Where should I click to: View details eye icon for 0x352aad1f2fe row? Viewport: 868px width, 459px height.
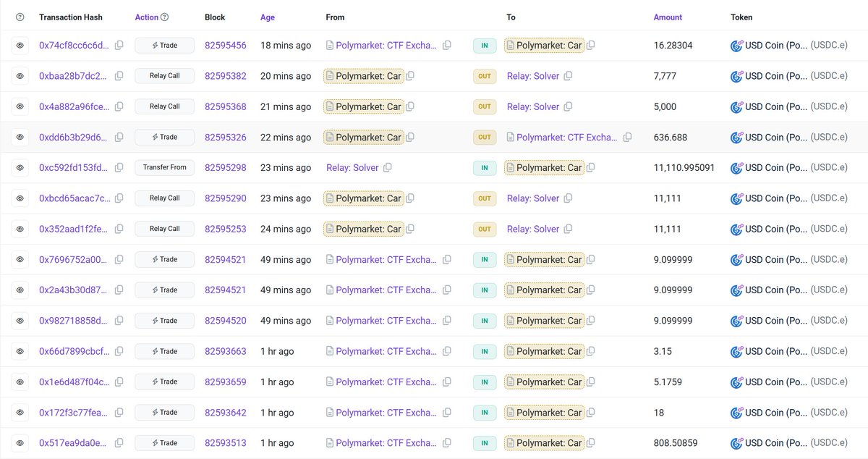(20, 229)
